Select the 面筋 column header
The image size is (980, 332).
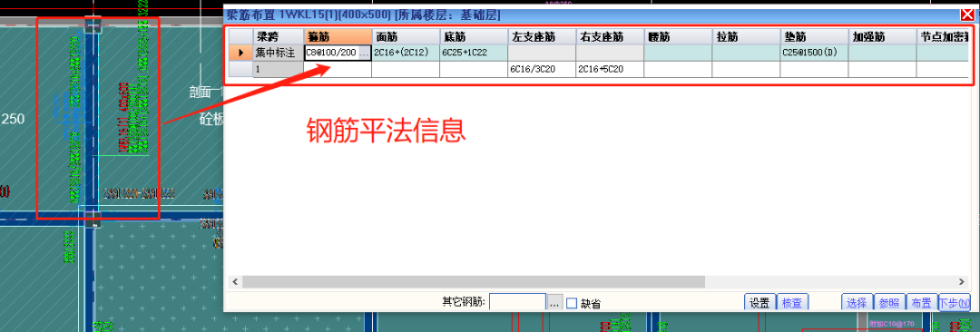point(406,37)
